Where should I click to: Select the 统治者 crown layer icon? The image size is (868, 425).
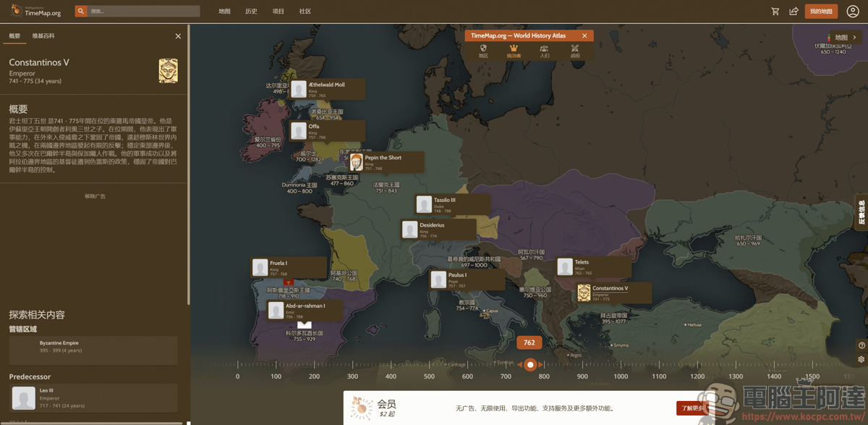[x=514, y=51]
